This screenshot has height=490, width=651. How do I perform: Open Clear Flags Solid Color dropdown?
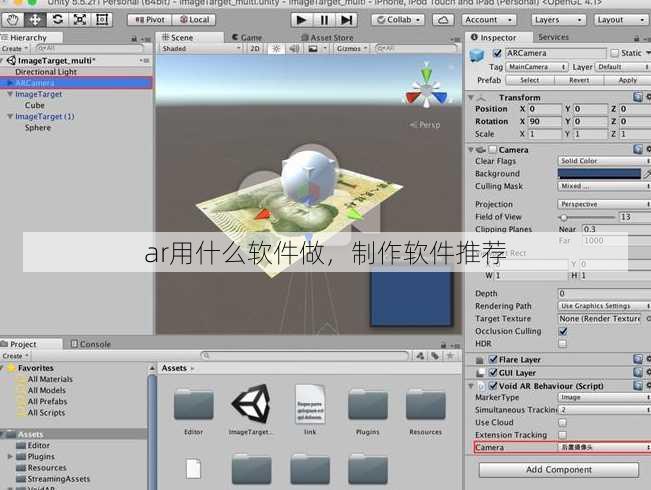pyautogui.click(x=604, y=161)
